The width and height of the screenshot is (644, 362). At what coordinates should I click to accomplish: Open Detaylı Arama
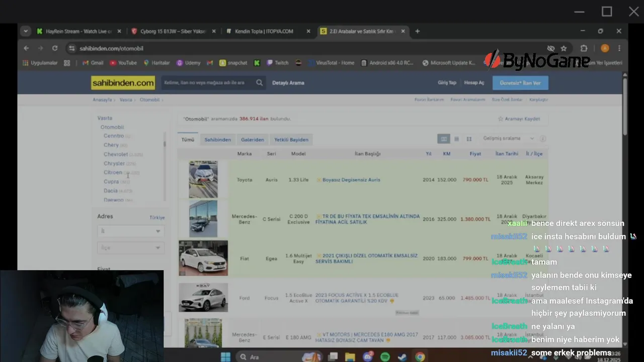click(288, 83)
